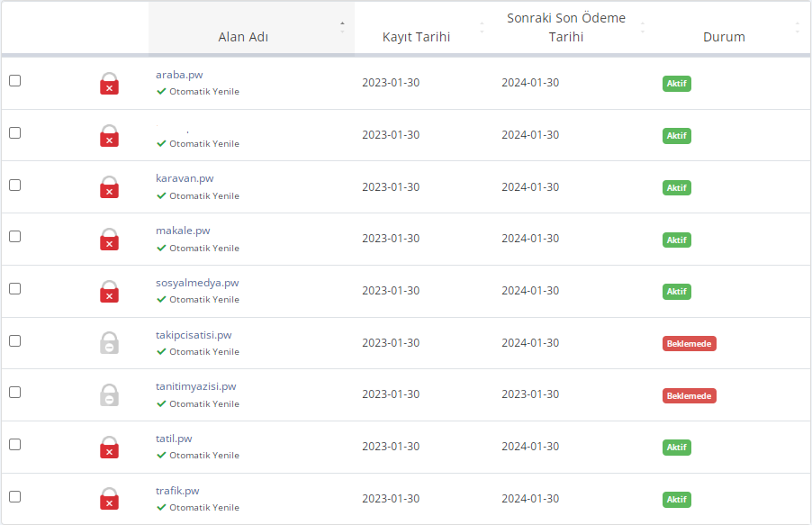Click payment date 2023-01-30 for tanitimyazisi.pw
The image size is (812, 525).
[530, 394]
